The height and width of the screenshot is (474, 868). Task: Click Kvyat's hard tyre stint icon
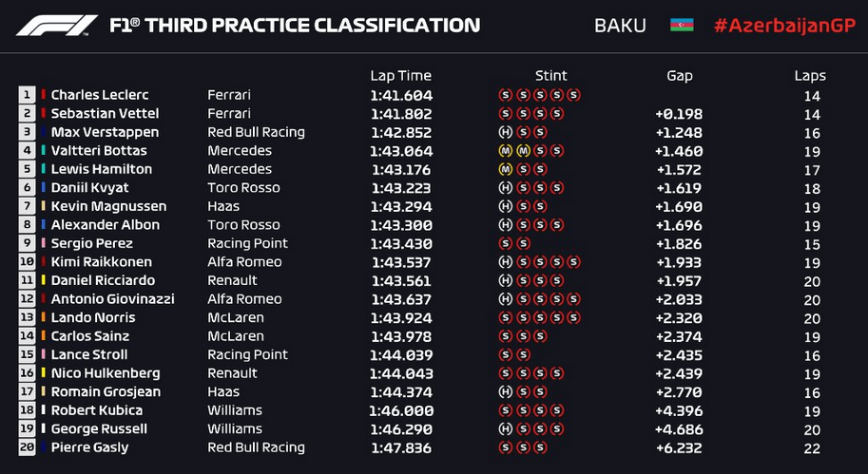pyautogui.click(x=505, y=188)
